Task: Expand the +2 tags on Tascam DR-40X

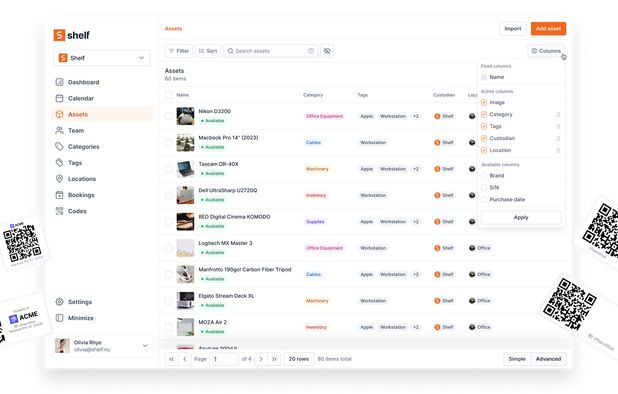Action: pos(415,169)
